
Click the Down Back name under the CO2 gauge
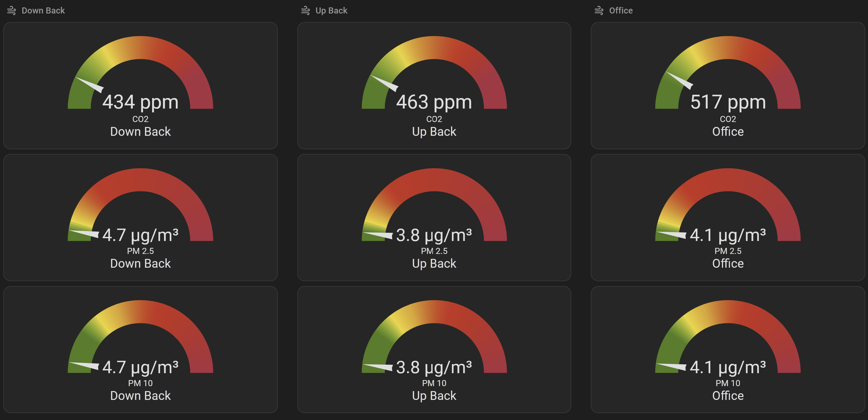[x=141, y=131]
